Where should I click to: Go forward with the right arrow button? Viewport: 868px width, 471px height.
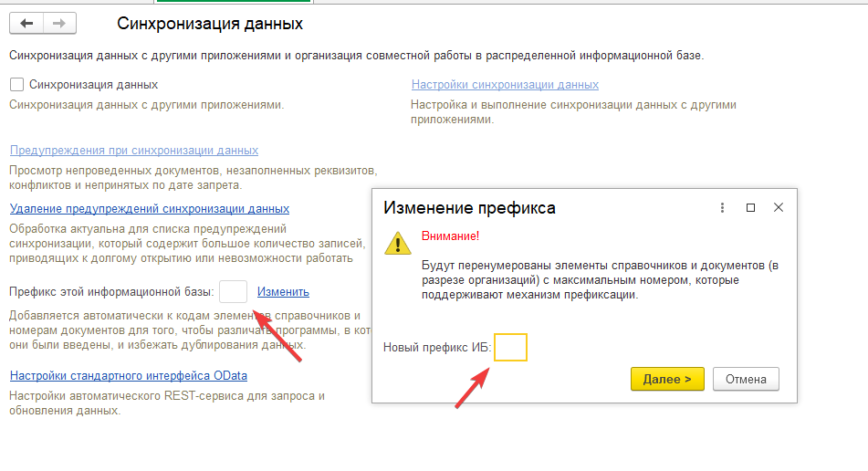pyautogui.click(x=59, y=23)
